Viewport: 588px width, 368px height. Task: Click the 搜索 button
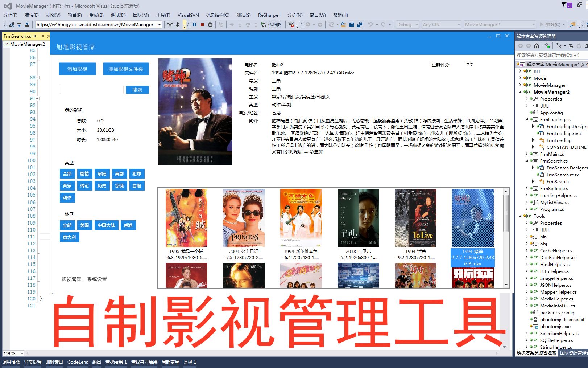point(137,90)
